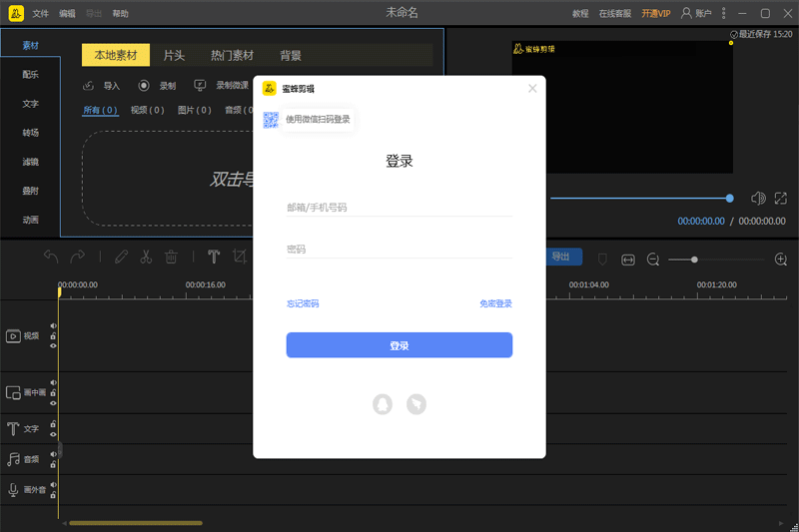
Task: Click the volume speaker icon under preview
Action: 758,199
